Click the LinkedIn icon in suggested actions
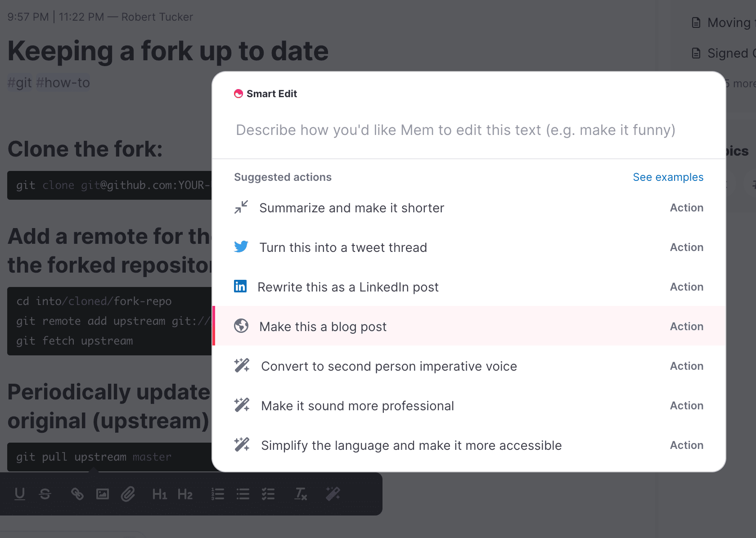Viewport: 756px width, 538px height. [241, 286]
